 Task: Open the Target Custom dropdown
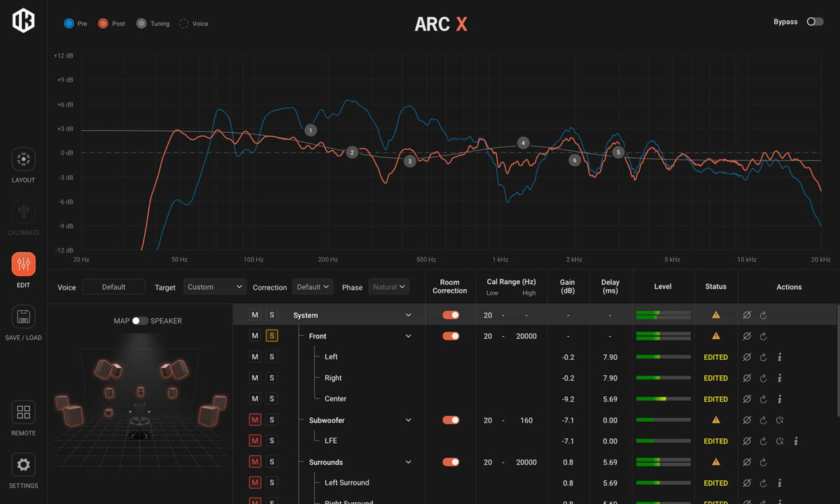tap(215, 287)
